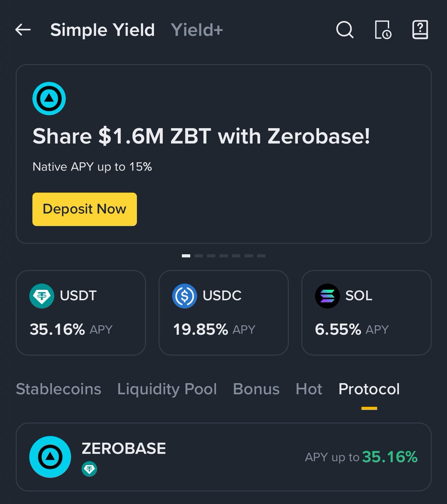The image size is (447, 504).
Task: Tap the ZEROBASE protocol logo in list
Action: [50, 457]
